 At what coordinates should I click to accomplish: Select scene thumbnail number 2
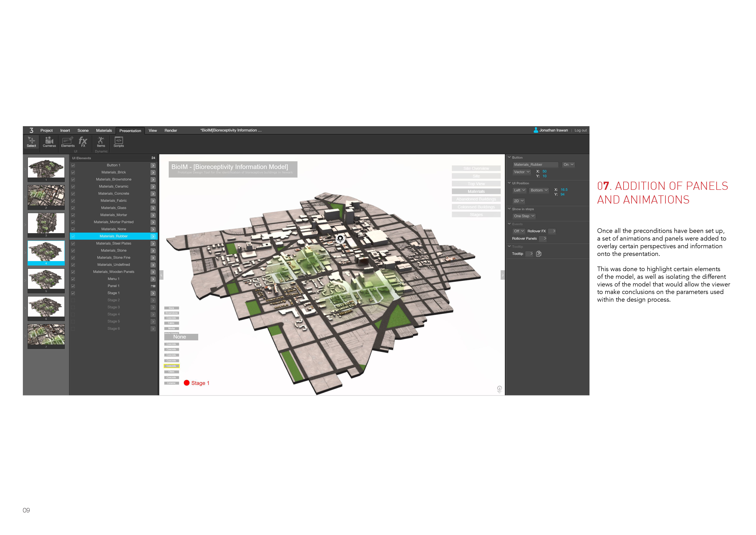(46, 195)
